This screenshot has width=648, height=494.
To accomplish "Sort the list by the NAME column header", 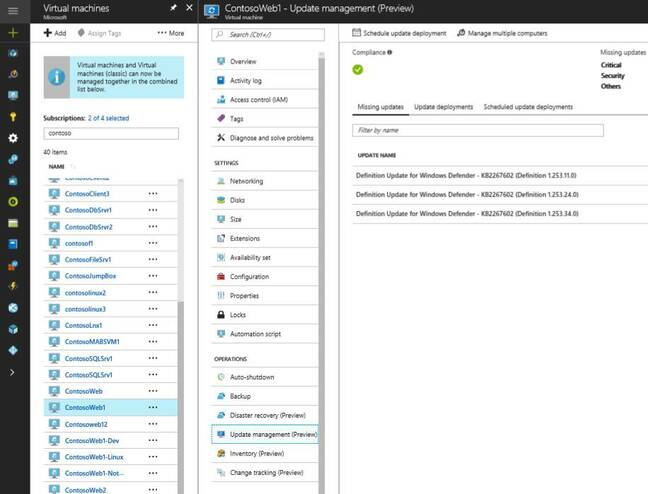I will tap(56, 167).
